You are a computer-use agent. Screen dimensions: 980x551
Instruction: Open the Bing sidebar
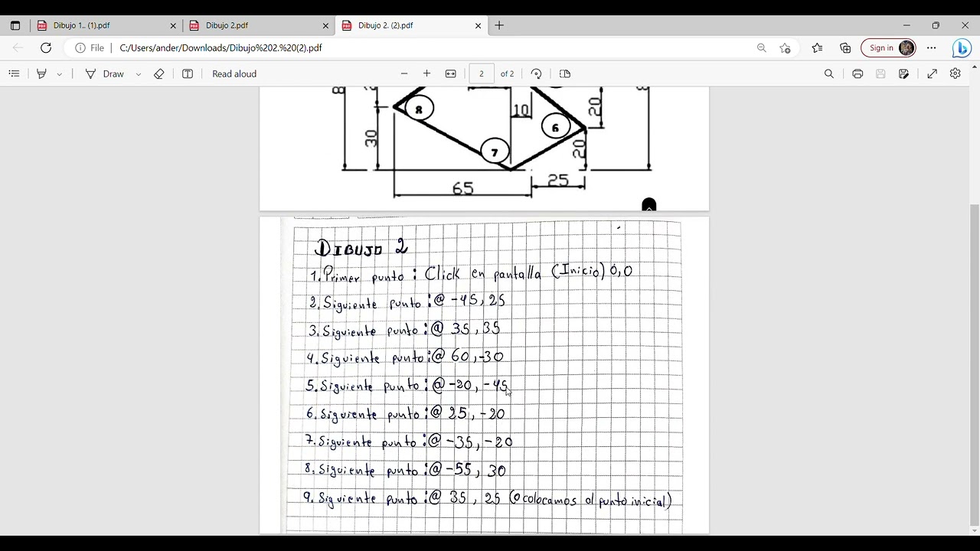coord(962,47)
